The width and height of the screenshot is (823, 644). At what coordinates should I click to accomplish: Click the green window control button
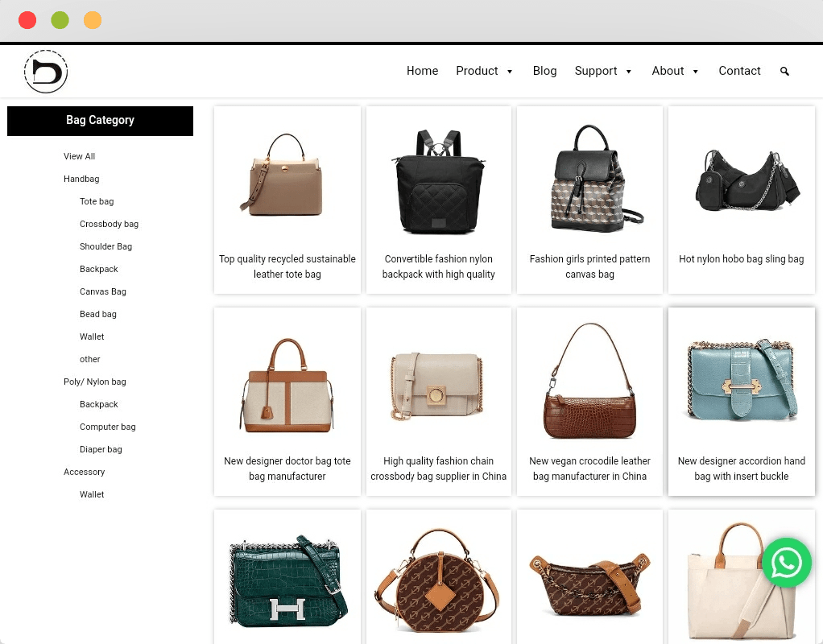pyautogui.click(x=60, y=20)
